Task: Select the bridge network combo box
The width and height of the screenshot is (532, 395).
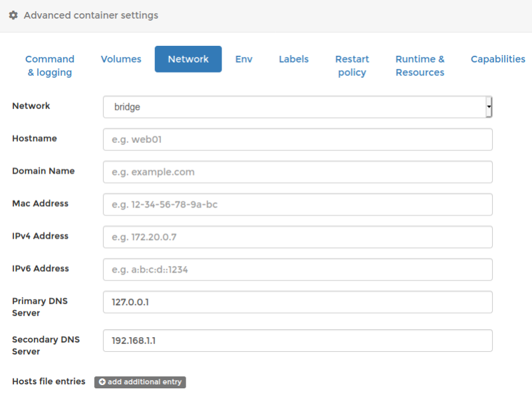Action: click(297, 107)
